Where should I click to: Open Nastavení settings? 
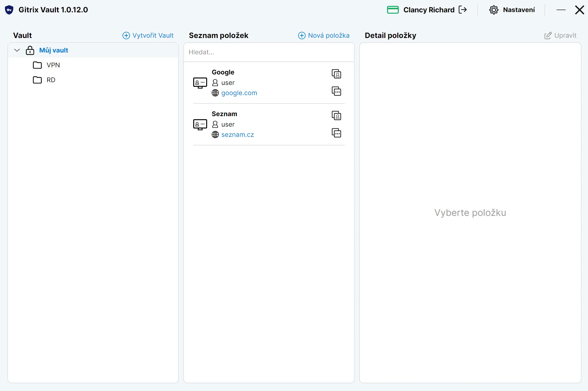point(512,10)
